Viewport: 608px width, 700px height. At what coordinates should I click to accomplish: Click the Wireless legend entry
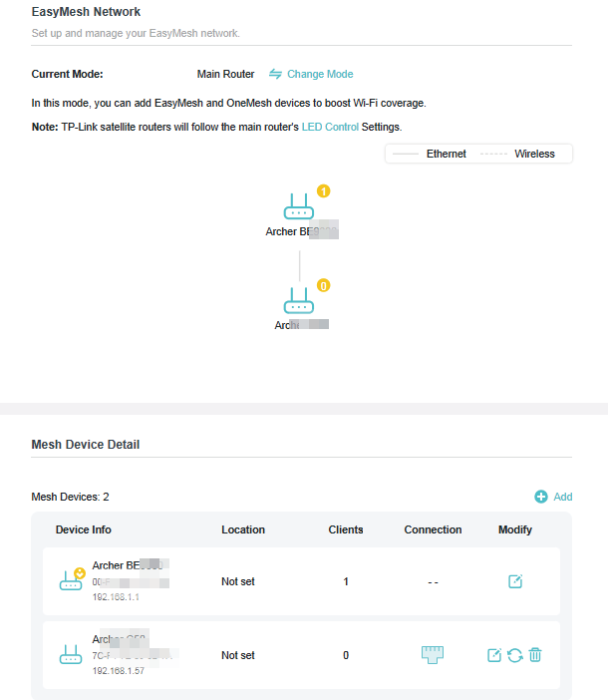[x=517, y=154]
